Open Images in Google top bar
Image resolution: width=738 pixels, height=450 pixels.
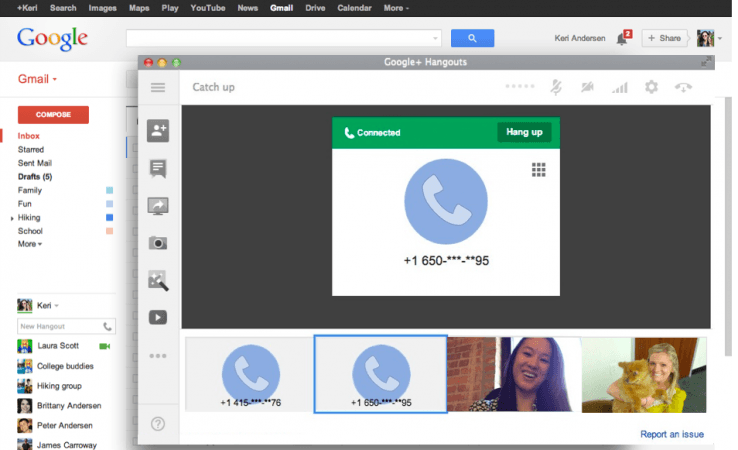(102, 8)
